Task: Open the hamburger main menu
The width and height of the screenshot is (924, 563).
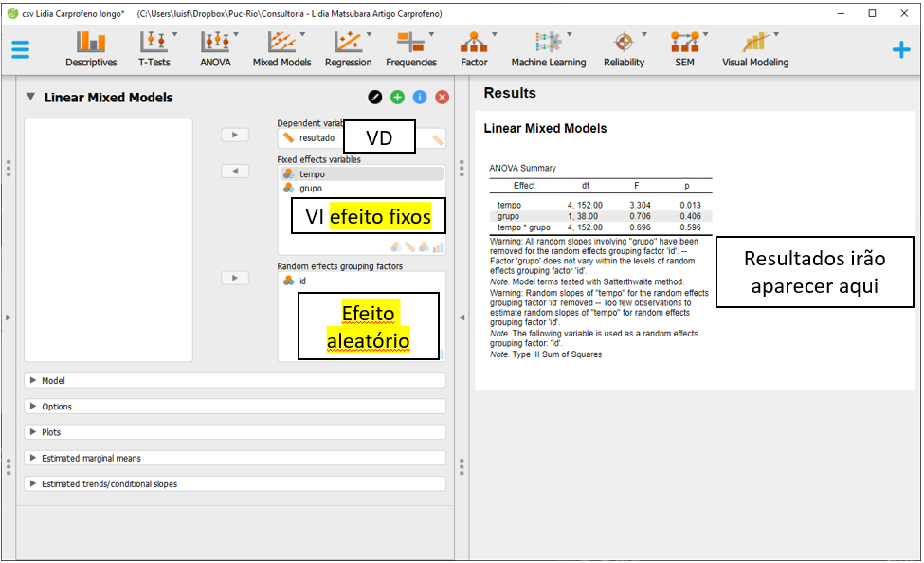Action: click(x=21, y=50)
